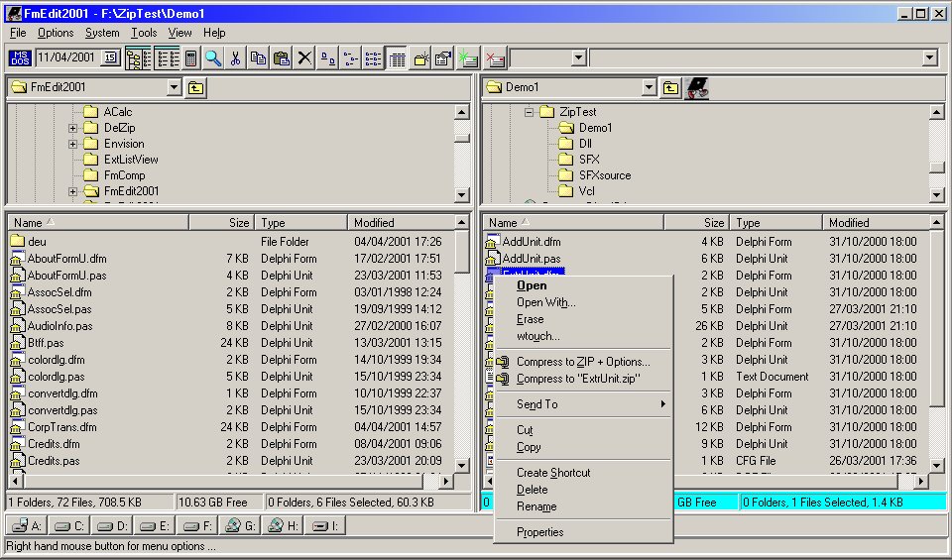Image resolution: width=952 pixels, height=560 pixels.
Task: Switch to drive F:
Action: tap(197, 525)
